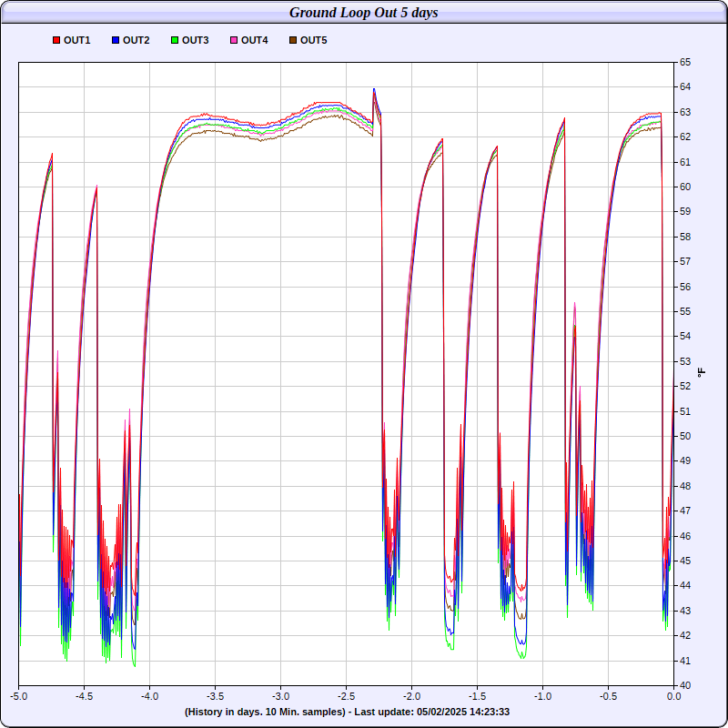Click the °F unit label on the y-axis

click(x=702, y=372)
